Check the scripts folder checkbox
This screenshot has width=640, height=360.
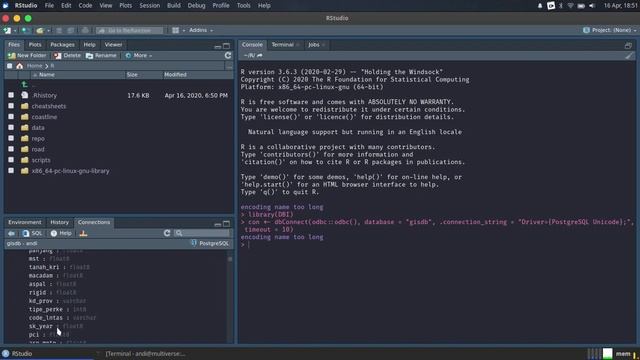[11, 160]
